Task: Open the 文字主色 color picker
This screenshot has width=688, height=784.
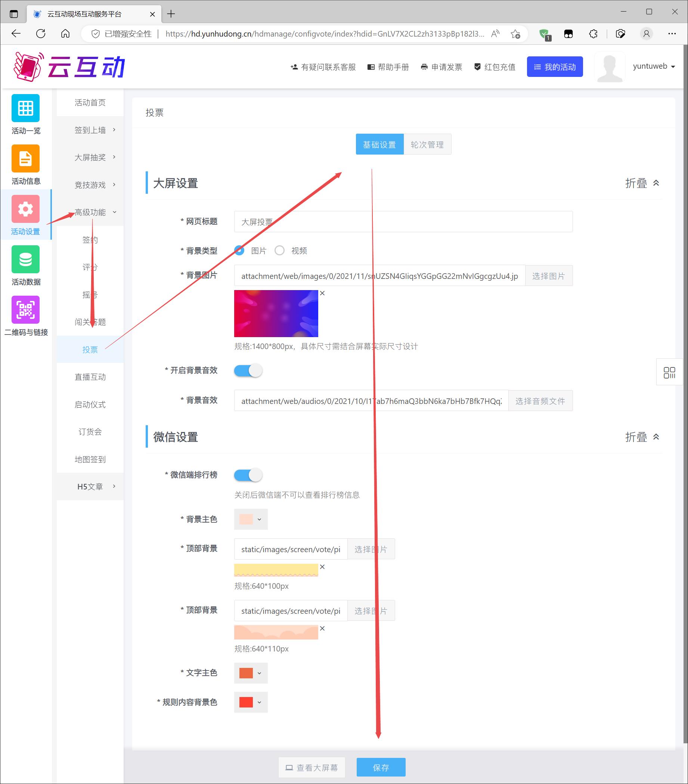Action: pyautogui.click(x=251, y=673)
